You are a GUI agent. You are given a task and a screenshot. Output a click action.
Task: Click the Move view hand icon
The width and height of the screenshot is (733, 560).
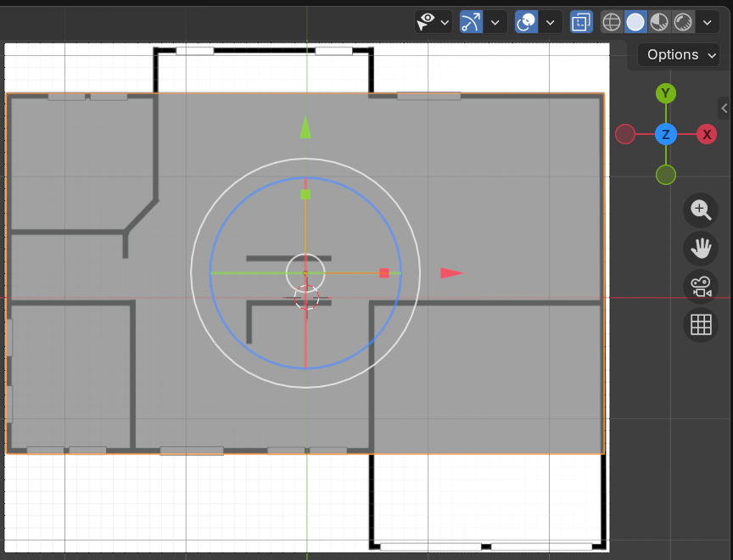(x=701, y=249)
